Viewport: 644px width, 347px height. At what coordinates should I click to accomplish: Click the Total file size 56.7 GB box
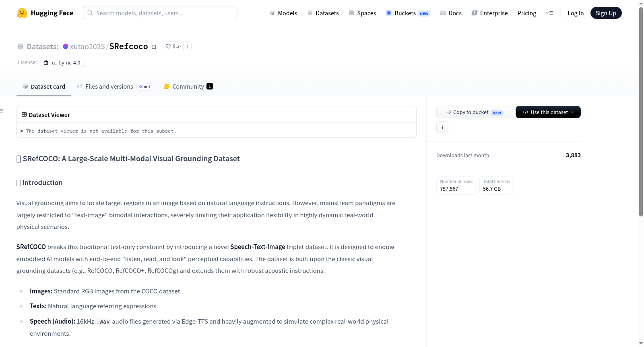pyautogui.click(x=496, y=185)
